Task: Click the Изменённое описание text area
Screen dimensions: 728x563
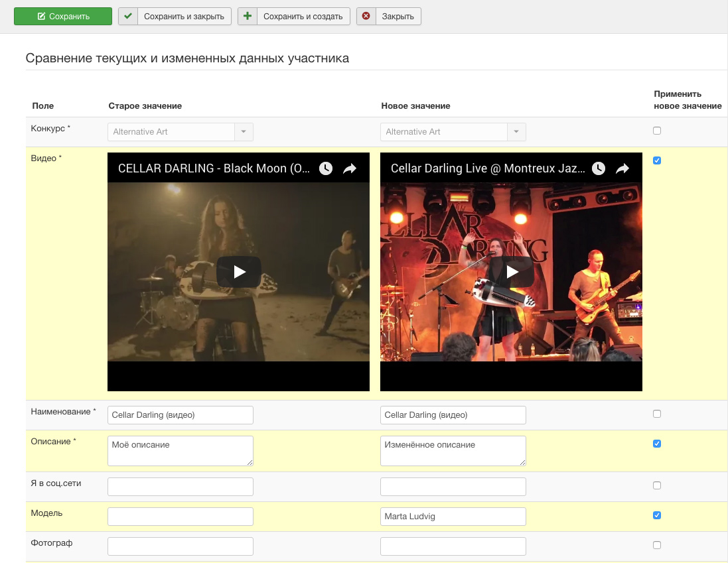Action: click(453, 451)
